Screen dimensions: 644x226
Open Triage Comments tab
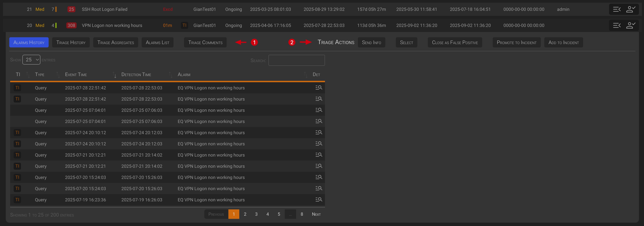click(205, 43)
